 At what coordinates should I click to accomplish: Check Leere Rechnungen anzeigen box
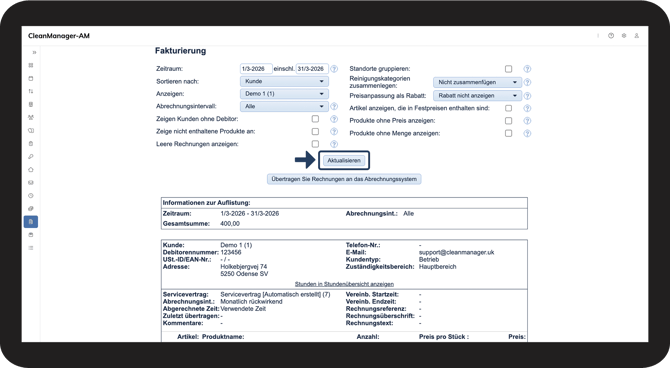[x=315, y=144]
